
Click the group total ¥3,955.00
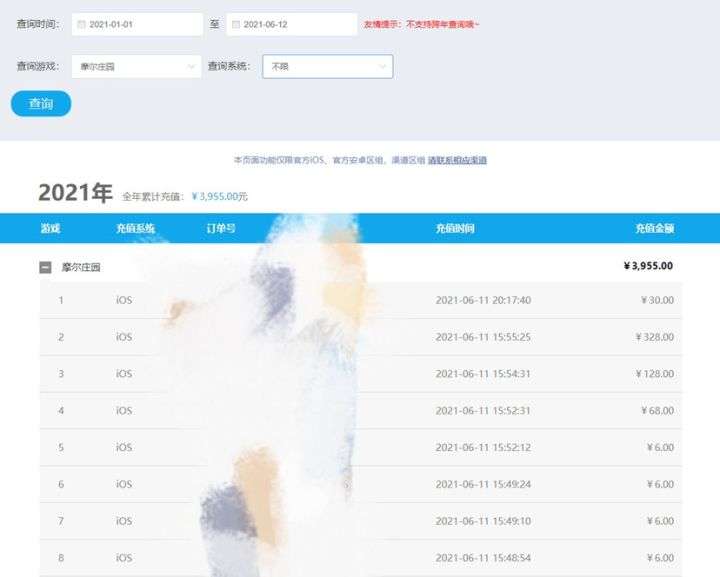648,266
